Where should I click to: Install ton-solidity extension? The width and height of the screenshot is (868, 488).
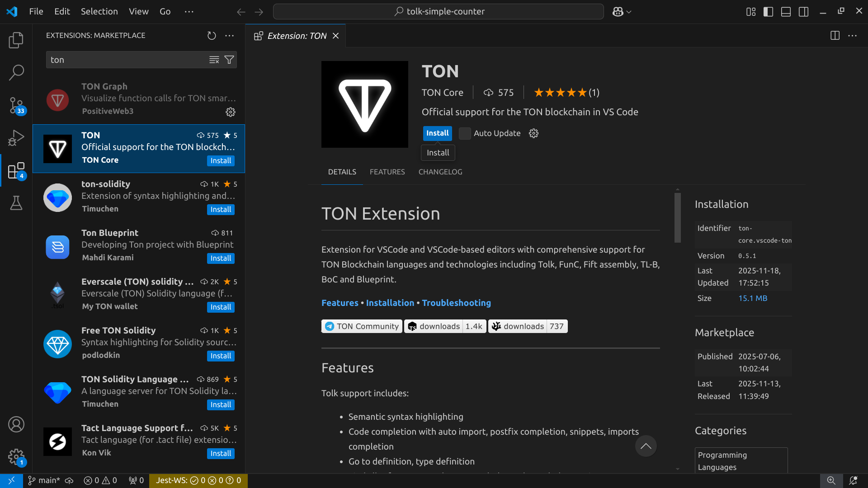tap(221, 209)
